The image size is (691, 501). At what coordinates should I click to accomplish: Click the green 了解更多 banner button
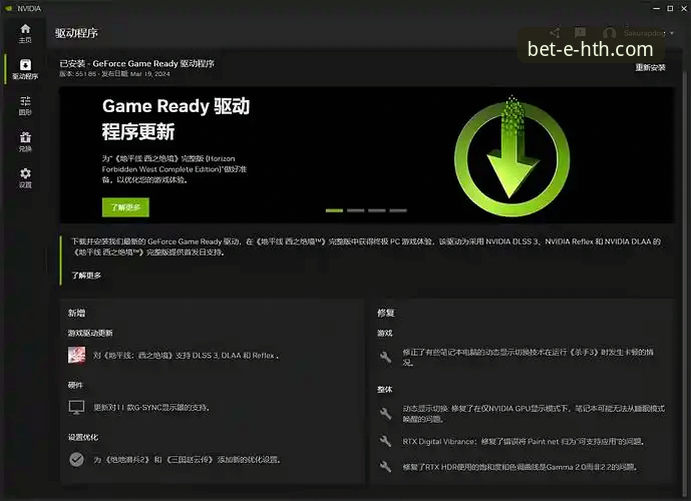click(x=126, y=207)
